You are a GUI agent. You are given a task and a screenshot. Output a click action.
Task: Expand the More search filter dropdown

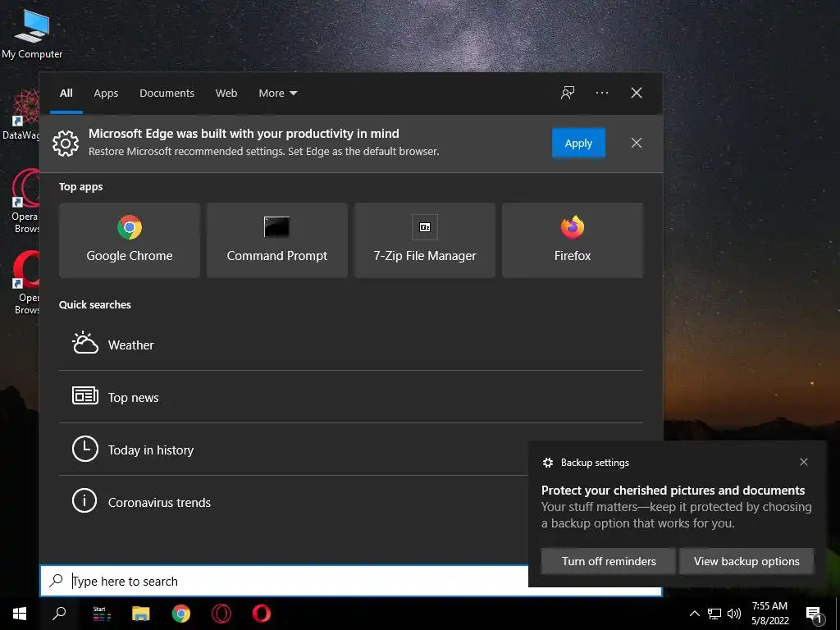277,93
